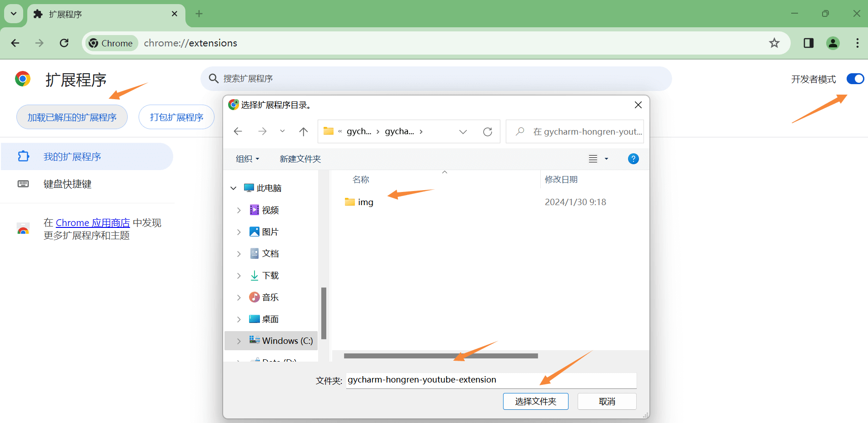Close the 扩展程序 tab

coord(175,14)
